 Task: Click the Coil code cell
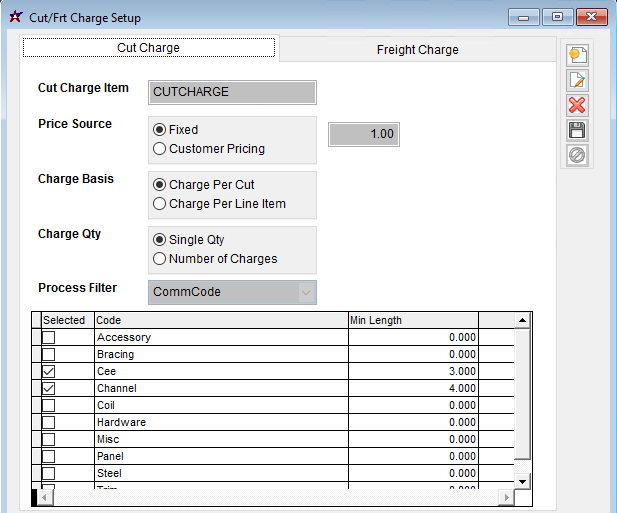222,405
